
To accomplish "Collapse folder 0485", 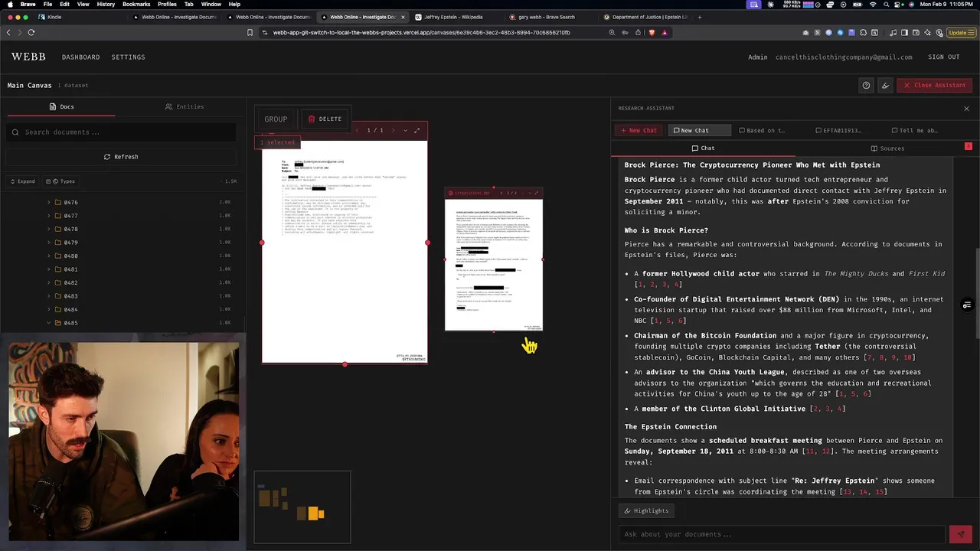I will (49, 323).
